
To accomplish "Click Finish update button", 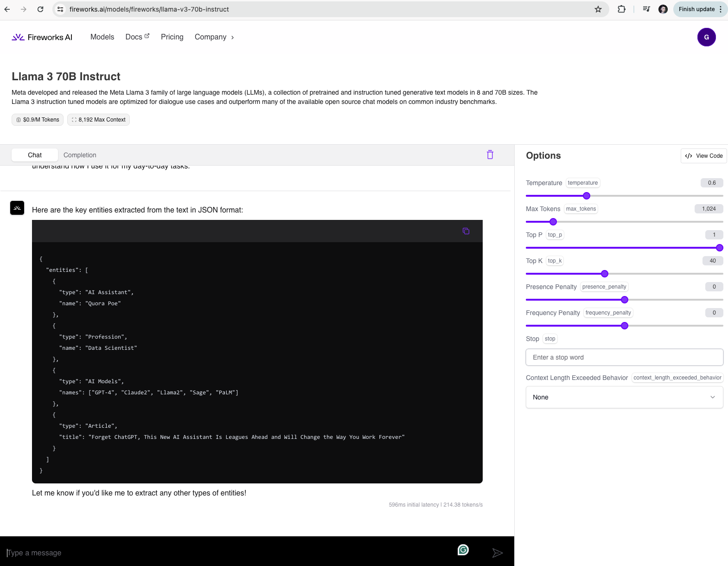I will coord(696,9).
